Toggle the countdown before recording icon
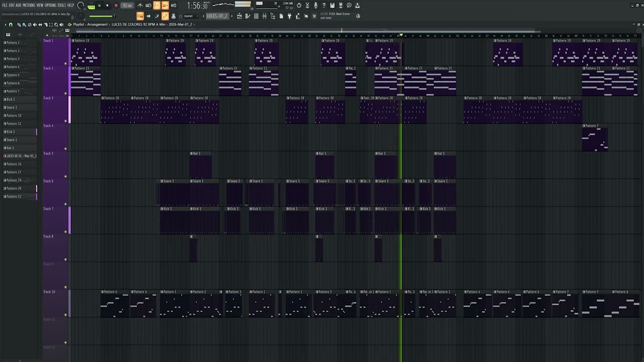The height and width of the screenshot is (362, 644). [156, 6]
